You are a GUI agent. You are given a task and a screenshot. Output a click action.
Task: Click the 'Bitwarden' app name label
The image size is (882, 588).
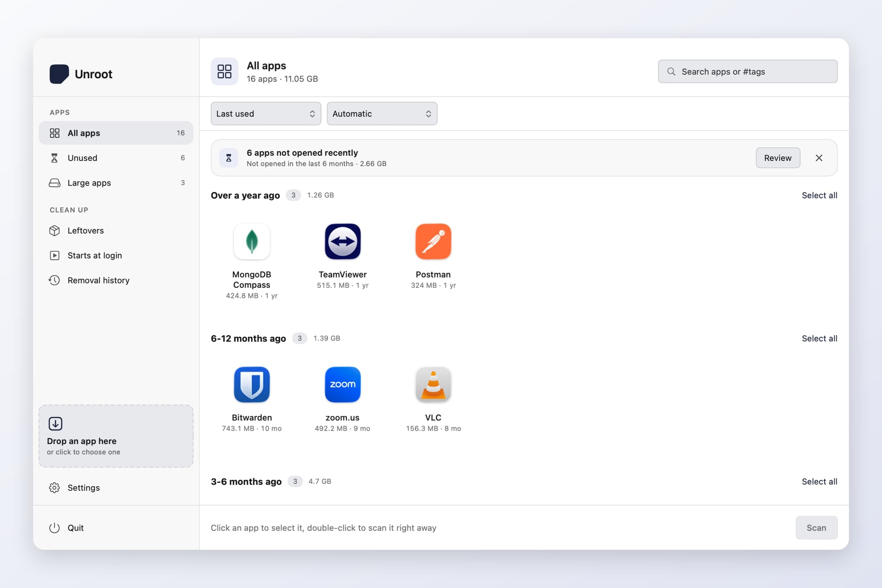click(x=252, y=417)
